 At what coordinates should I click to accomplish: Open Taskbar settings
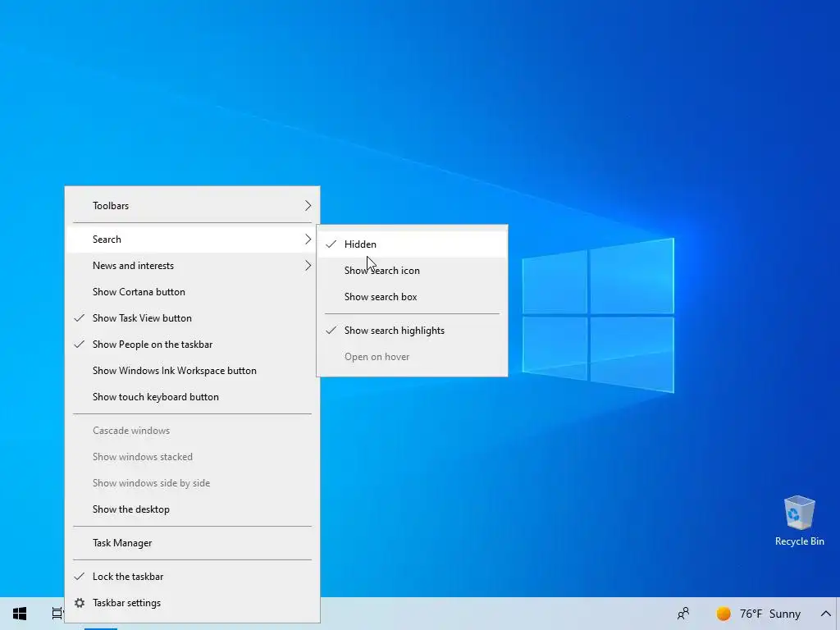click(192, 603)
